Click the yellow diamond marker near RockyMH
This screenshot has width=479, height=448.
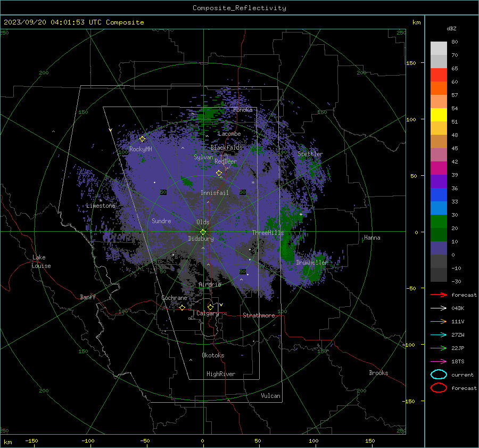click(142, 139)
